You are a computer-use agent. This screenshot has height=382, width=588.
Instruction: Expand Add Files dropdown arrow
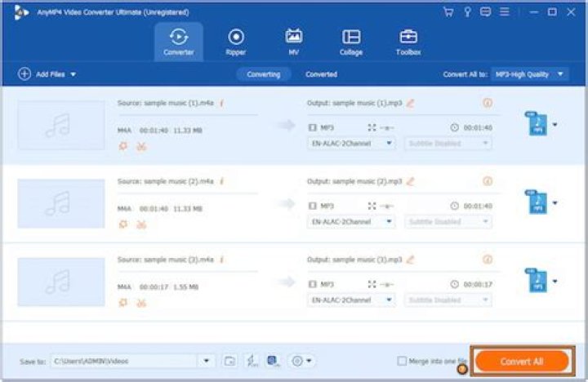[x=73, y=74]
